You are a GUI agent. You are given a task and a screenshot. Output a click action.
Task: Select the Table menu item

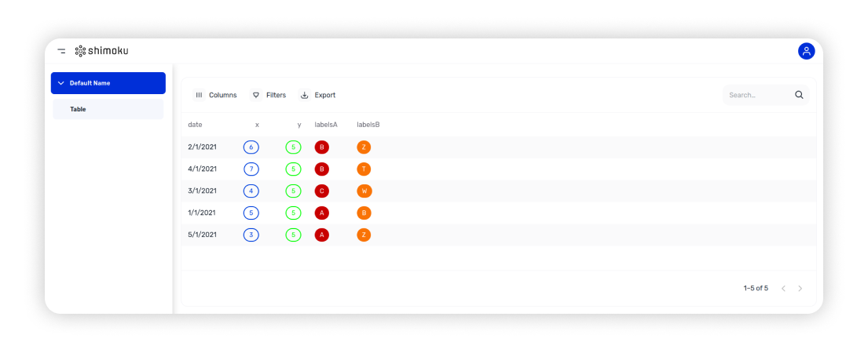point(78,109)
